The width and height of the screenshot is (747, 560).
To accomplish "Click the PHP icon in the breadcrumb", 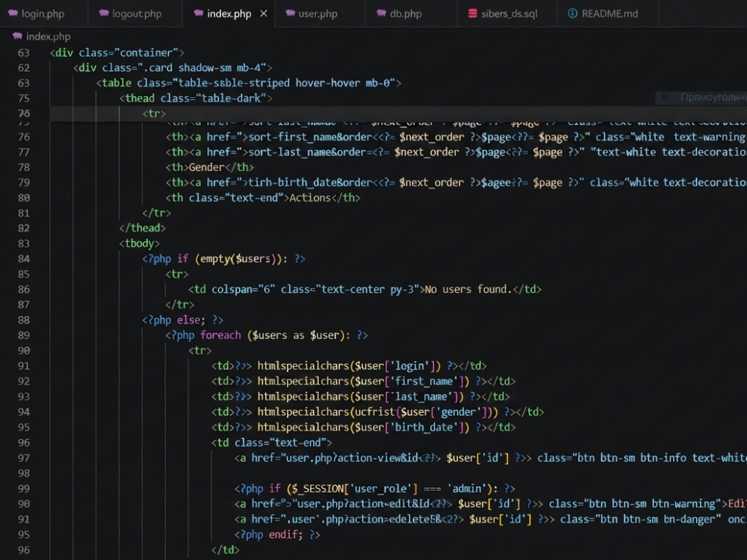I will tap(18, 36).
